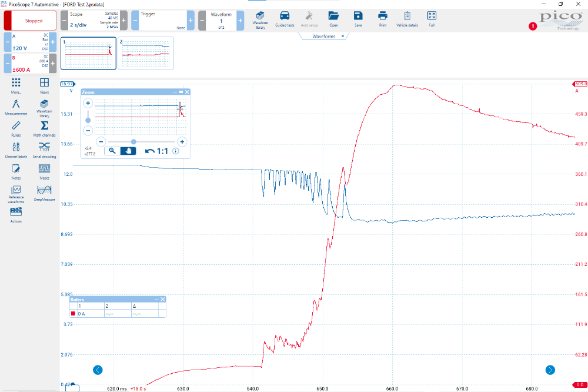Click the horizontal zoom slider handle
The image size is (588, 392).
133,141
